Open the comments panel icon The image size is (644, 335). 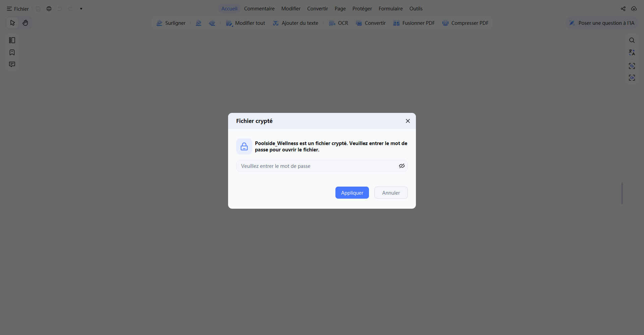click(12, 64)
